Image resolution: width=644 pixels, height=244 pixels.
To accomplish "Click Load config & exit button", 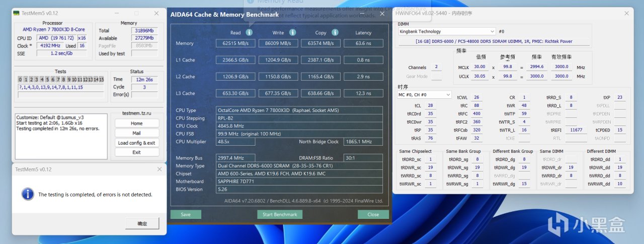I will coord(137,143).
